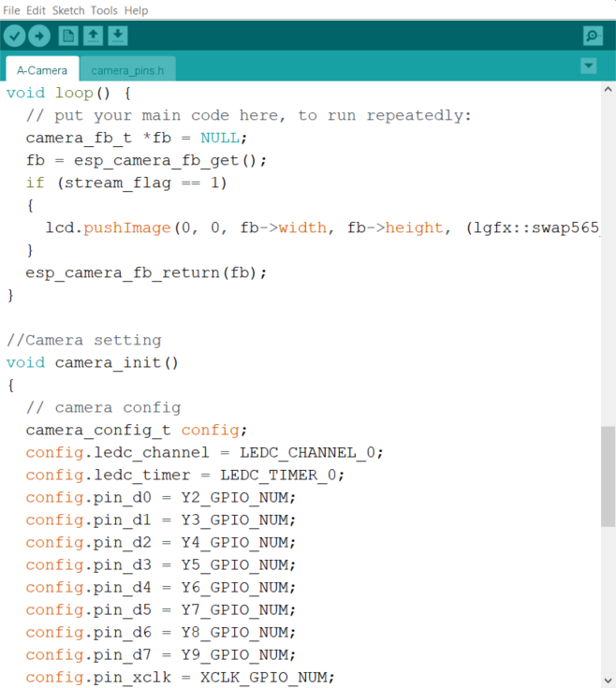Viewport: 616px width, 688px height.
Task: Open the Tools menu
Action: pos(104,10)
